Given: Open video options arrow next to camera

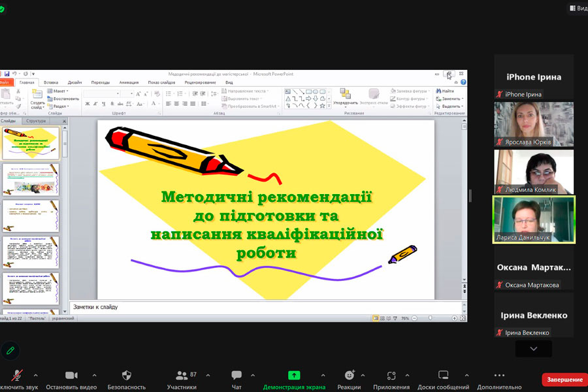Looking at the screenshot, I should [95, 375].
